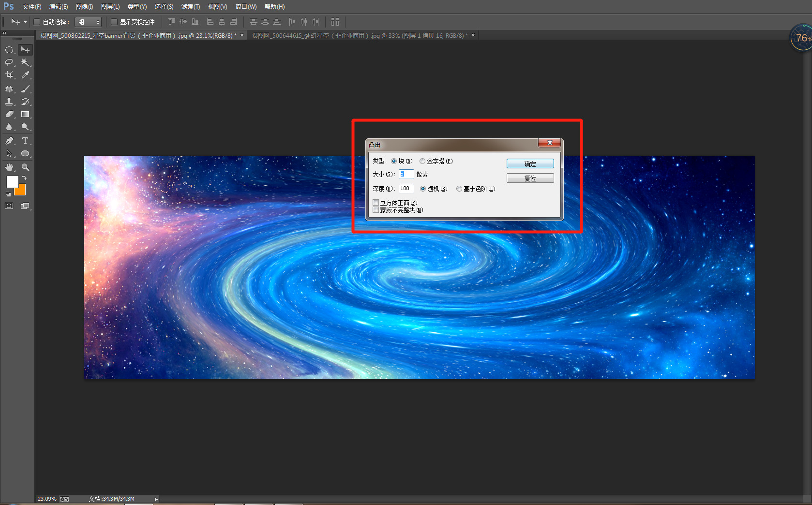
Task: Select the Magic Wand tool
Action: click(x=25, y=62)
